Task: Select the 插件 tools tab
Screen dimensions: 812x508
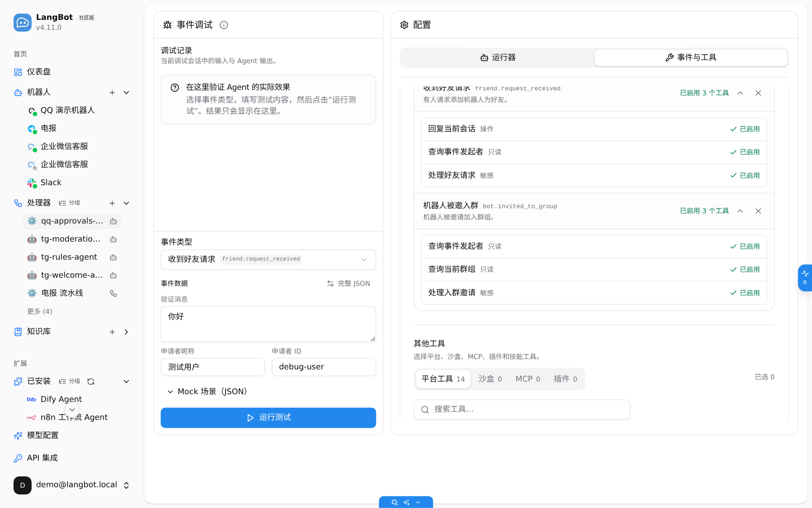Action: tap(565, 379)
